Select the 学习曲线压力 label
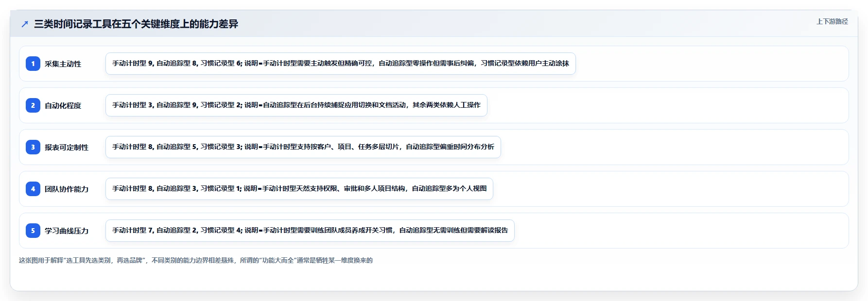The height and width of the screenshot is (301, 868). [x=67, y=231]
